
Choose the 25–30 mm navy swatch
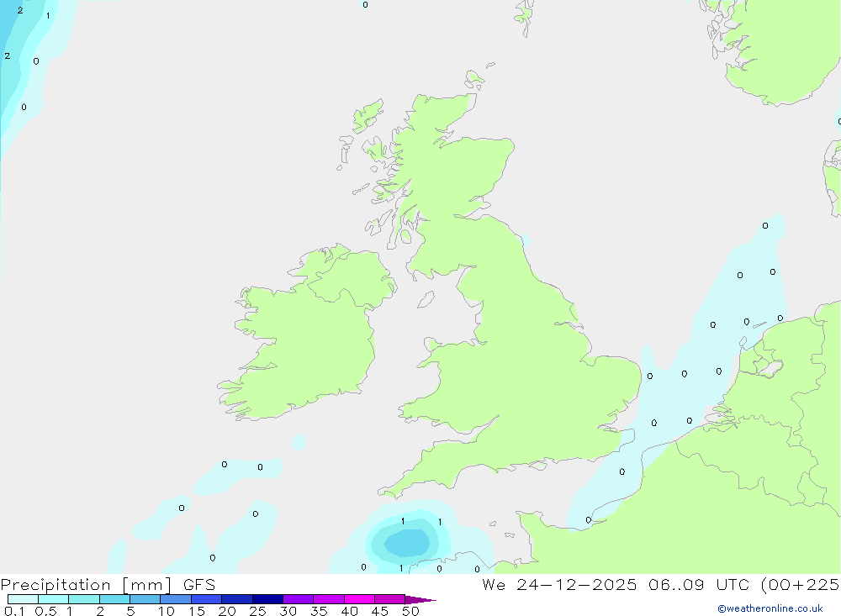[x=267, y=599]
